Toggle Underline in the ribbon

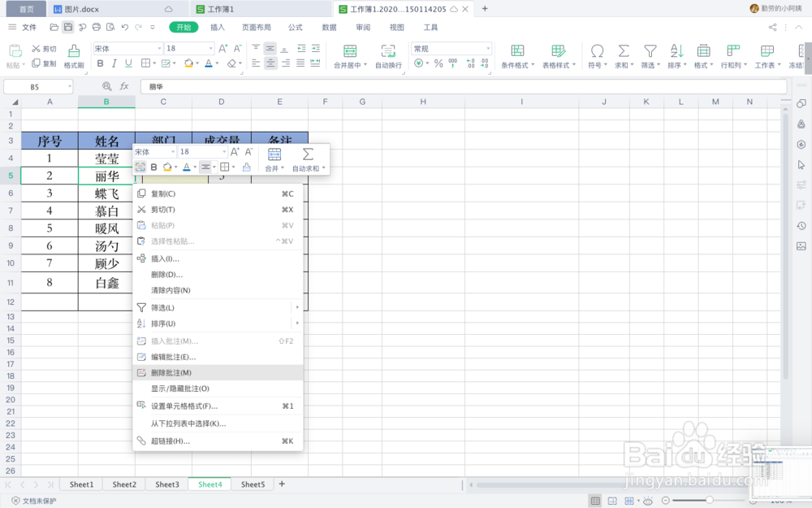click(128, 63)
